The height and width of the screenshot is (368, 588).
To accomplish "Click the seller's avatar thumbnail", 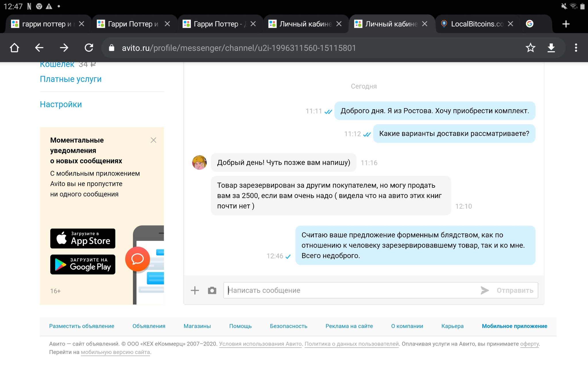I will click(199, 163).
